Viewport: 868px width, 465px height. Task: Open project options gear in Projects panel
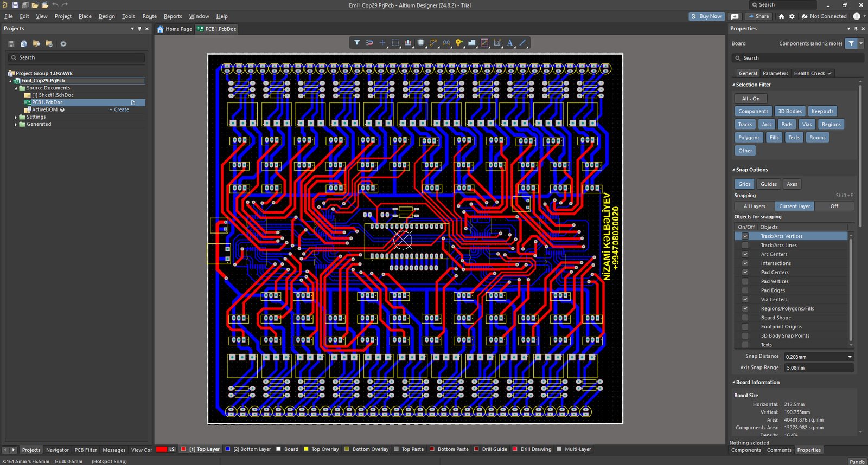point(63,44)
